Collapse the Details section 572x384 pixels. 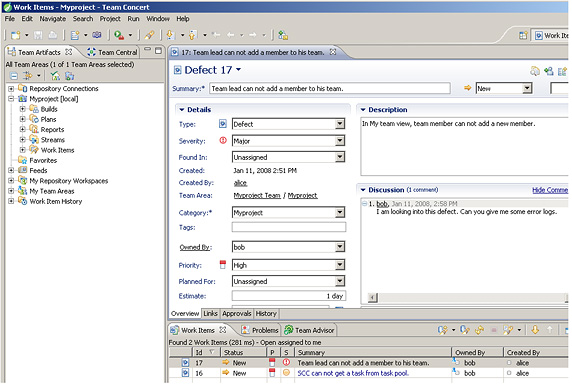pyautogui.click(x=182, y=110)
